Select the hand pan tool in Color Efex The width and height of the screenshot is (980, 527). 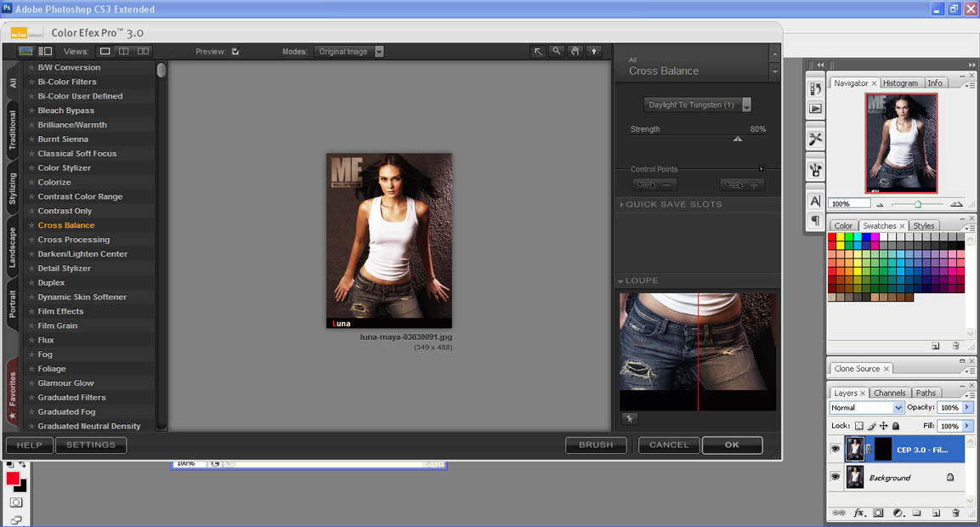575,51
